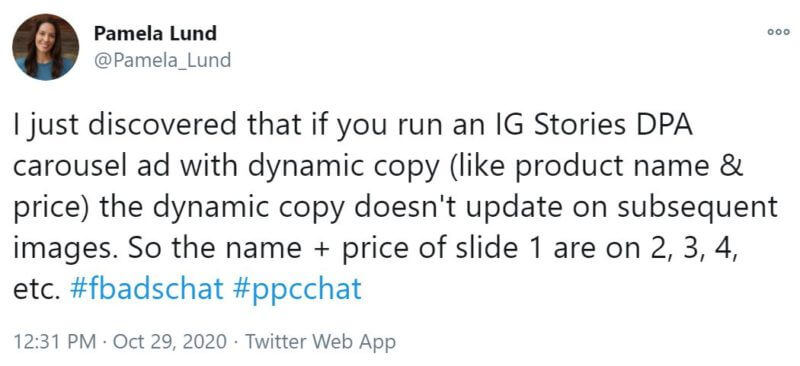800x366 pixels.
Task: Open the Twitter Web App source link
Action: pos(320,341)
